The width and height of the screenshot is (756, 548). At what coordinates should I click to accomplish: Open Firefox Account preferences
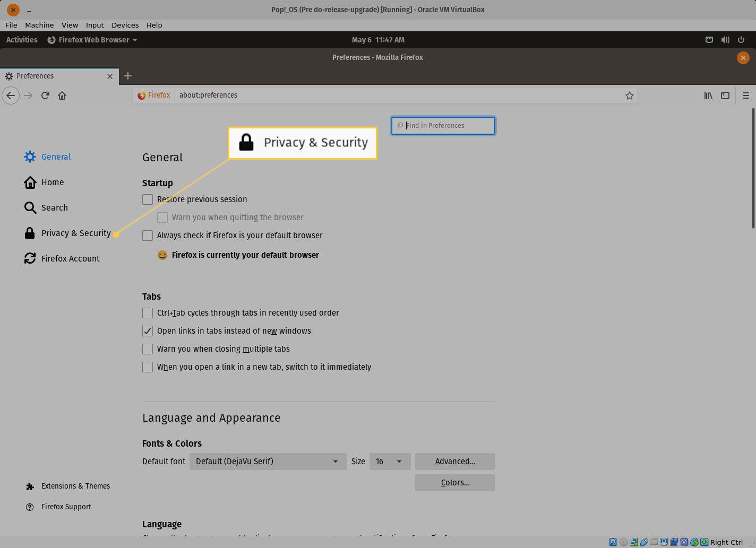[62, 259]
